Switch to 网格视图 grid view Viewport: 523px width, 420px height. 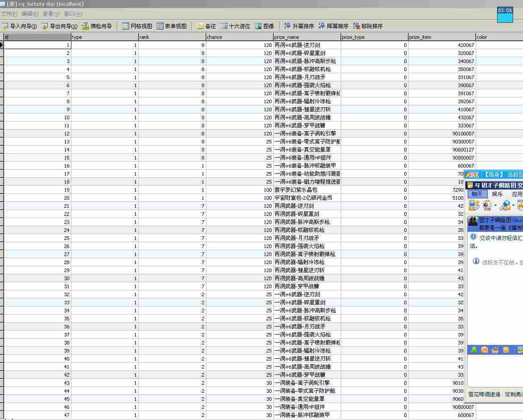(x=137, y=26)
